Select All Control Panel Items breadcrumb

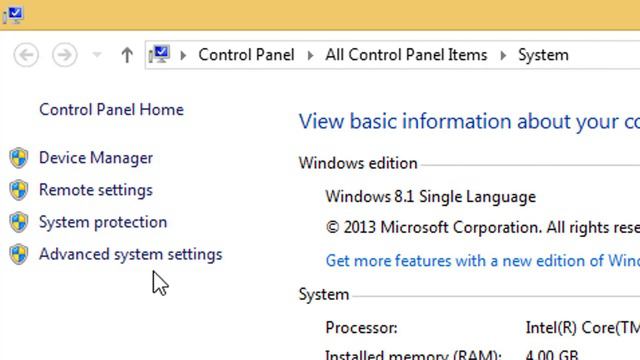click(x=406, y=55)
